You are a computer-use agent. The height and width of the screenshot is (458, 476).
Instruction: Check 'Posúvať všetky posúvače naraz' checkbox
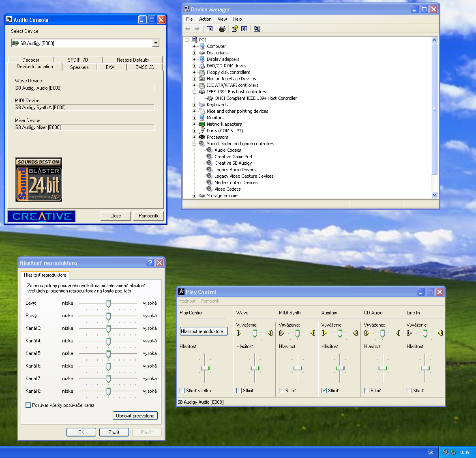[28, 405]
